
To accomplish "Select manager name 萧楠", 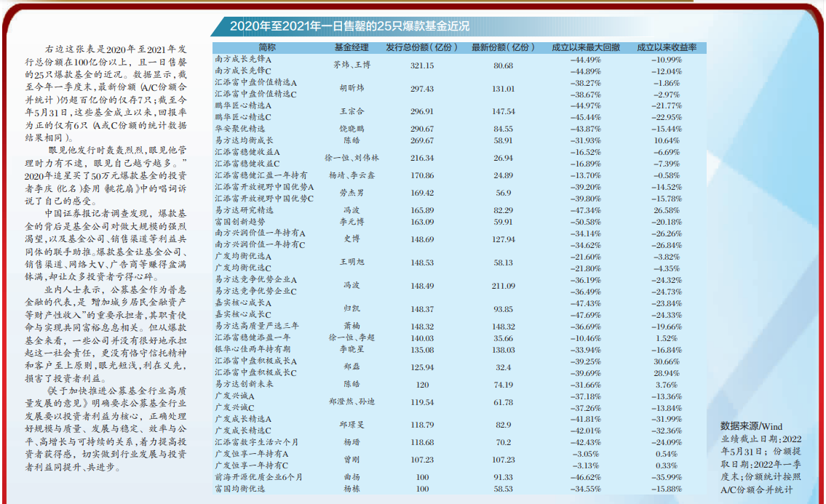I will click(x=352, y=327).
